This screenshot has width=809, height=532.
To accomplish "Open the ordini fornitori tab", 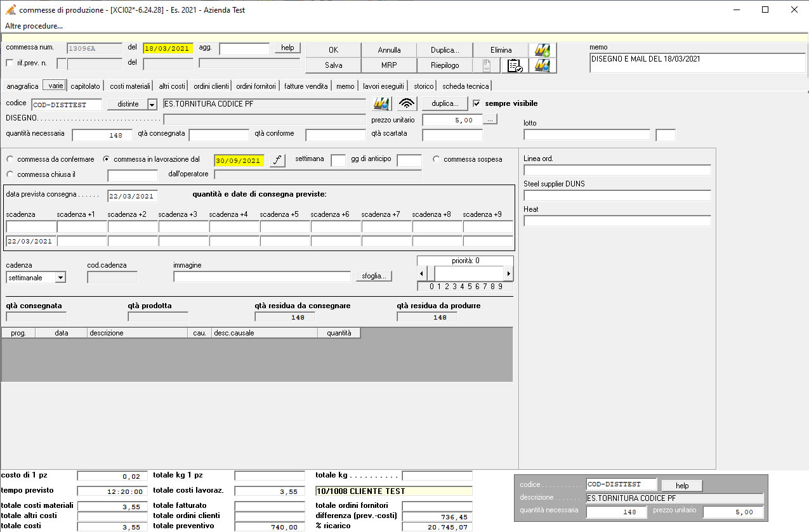I will click(x=256, y=86).
